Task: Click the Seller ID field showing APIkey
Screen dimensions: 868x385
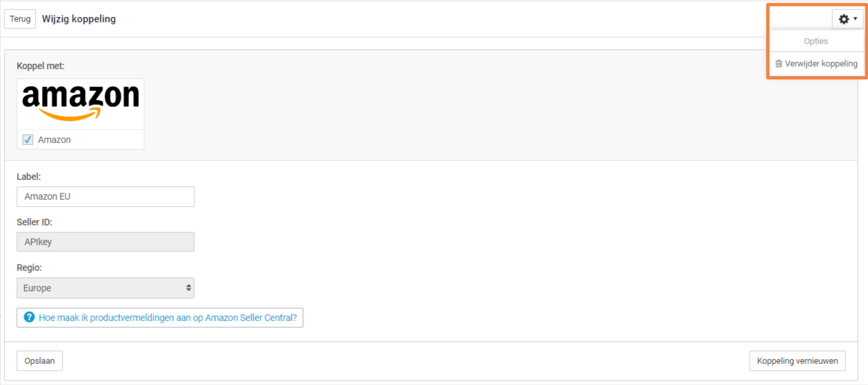Action: (105, 242)
